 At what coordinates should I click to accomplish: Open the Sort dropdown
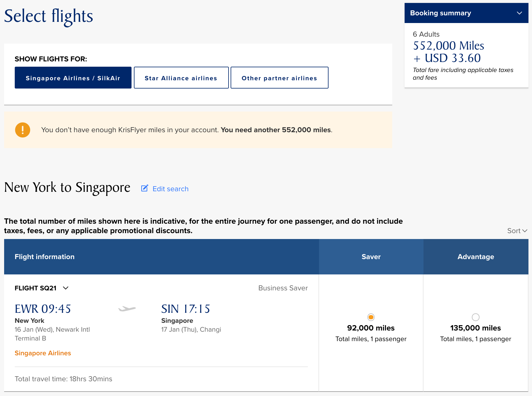point(517,231)
